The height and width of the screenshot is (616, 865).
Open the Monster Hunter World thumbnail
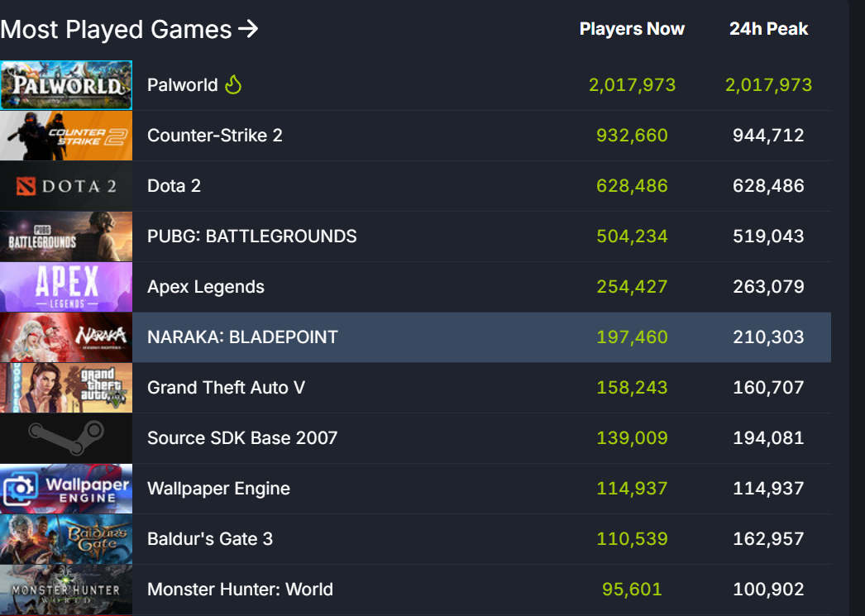coord(66,590)
